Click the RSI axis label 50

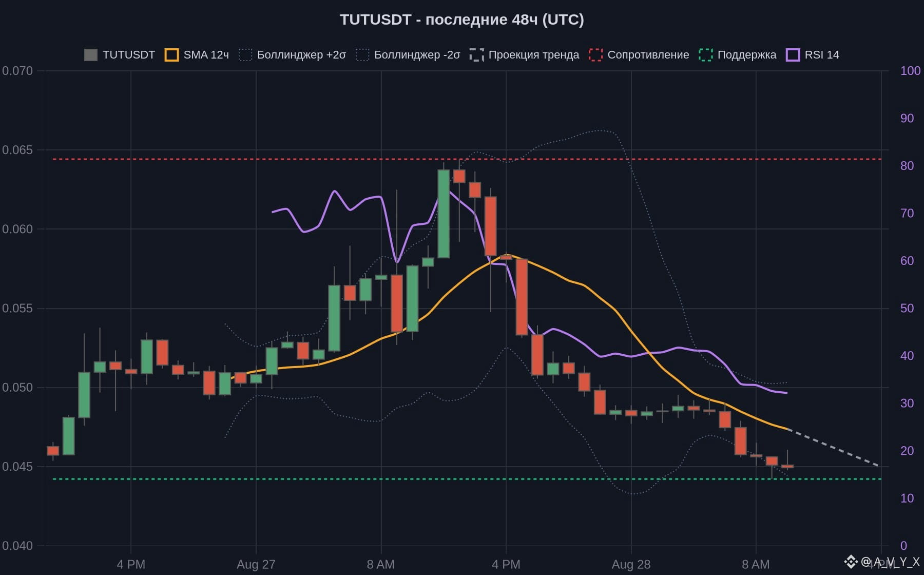pyautogui.click(x=907, y=309)
